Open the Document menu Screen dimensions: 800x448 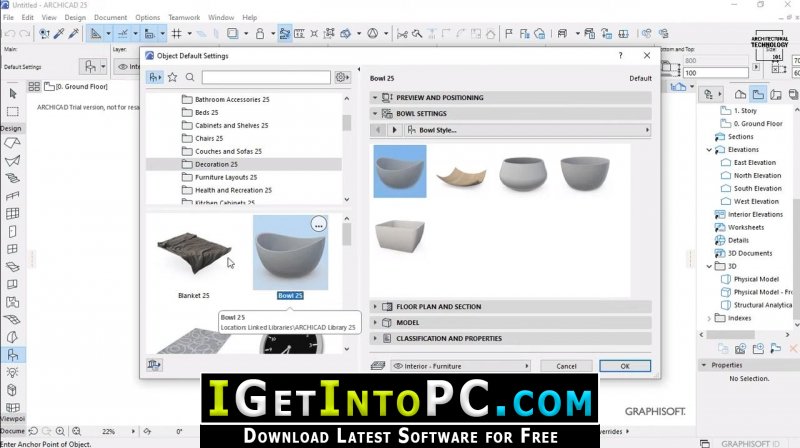click(x=110, y=17)
